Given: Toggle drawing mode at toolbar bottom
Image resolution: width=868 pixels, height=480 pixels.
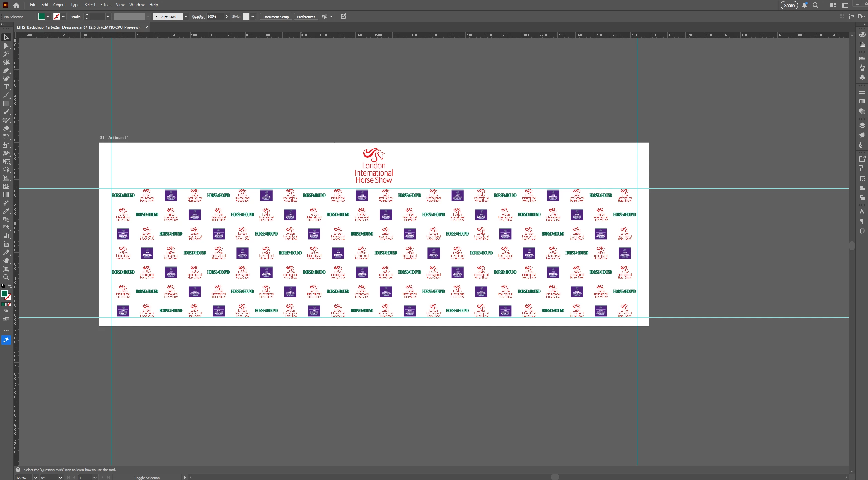Looking at the screenshot, I should pos(6,311).
